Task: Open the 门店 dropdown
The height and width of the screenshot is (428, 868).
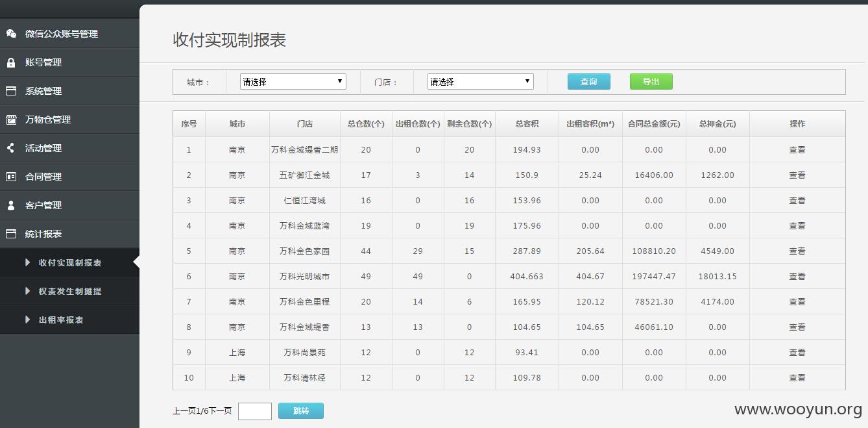Action: point(481,82)
